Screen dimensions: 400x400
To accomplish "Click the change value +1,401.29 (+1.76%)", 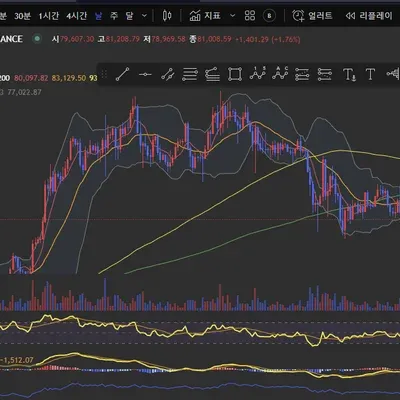I will click(x=268, y=39).
